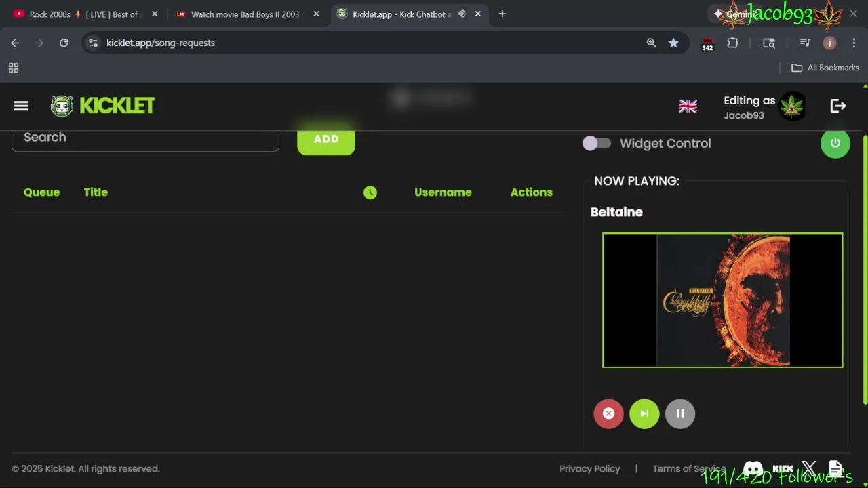
Task: Open the Chrome apps grid icon
Action: 14,68
